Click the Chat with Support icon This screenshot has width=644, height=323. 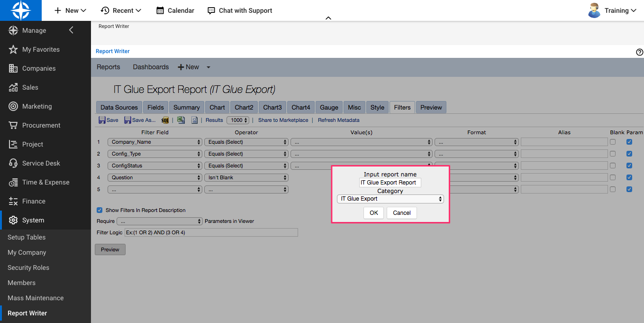(210, 10)
